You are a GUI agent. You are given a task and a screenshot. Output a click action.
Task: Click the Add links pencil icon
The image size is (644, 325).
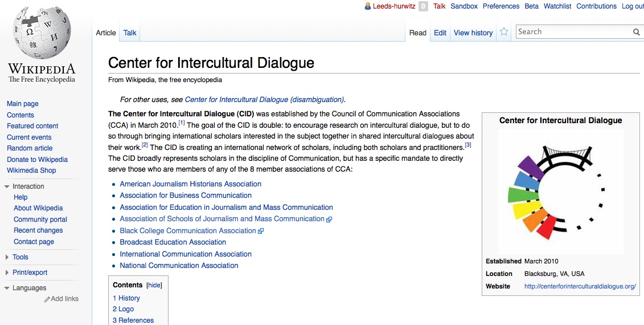[x=47, y=299]
